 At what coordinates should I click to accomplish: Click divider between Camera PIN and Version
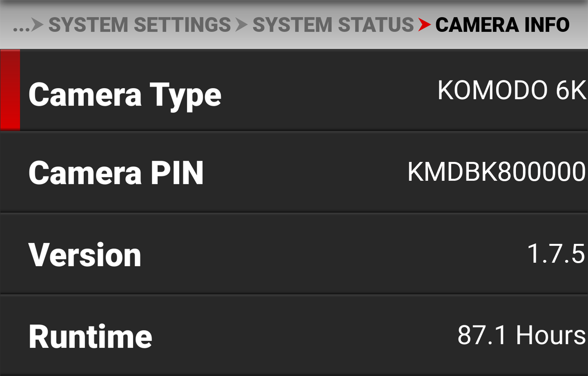tap(294, 213)
